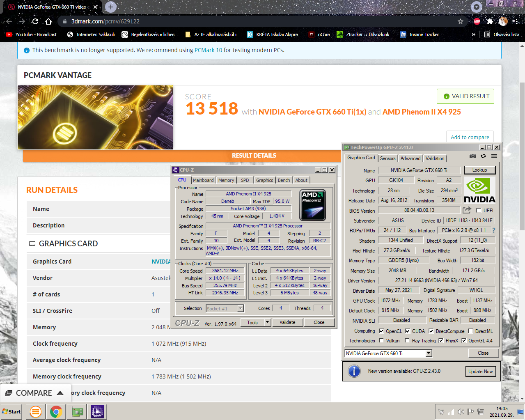Open the CPU-Z Tools dropdown arrow
This screenshot has height=420, width=525.
coord(268,322)
